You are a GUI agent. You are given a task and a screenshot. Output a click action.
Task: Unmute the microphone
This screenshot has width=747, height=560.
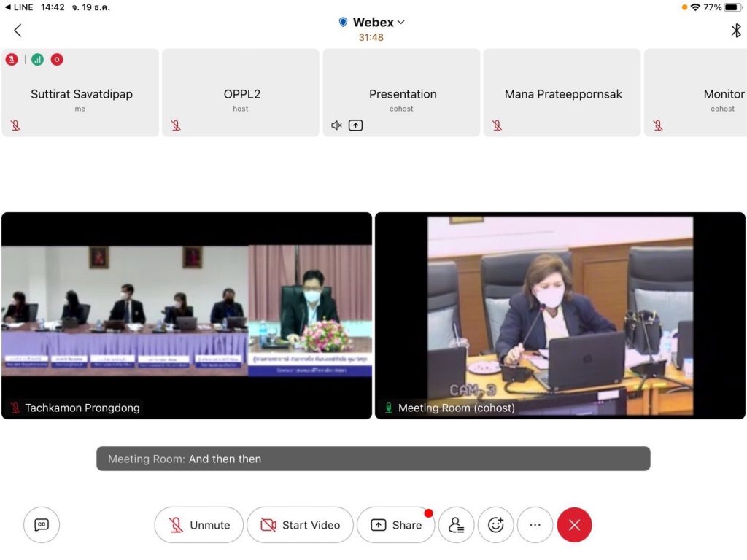(x=199, y=525)
